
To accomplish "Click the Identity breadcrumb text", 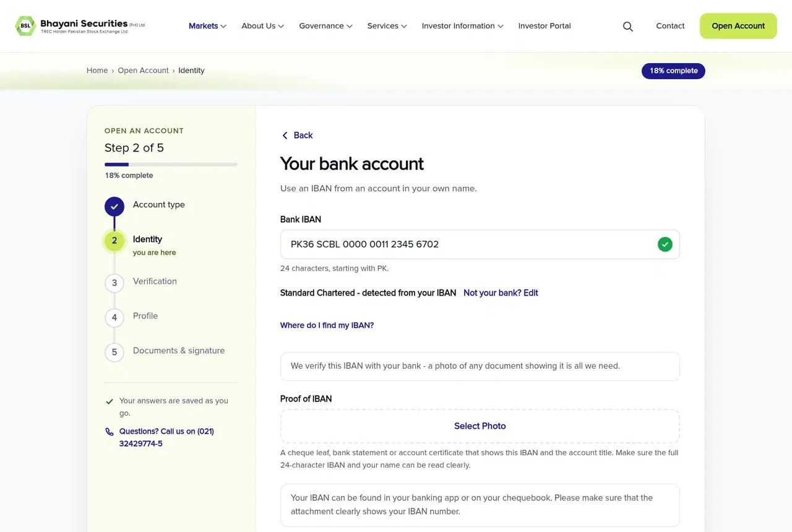I will point(191,71).
